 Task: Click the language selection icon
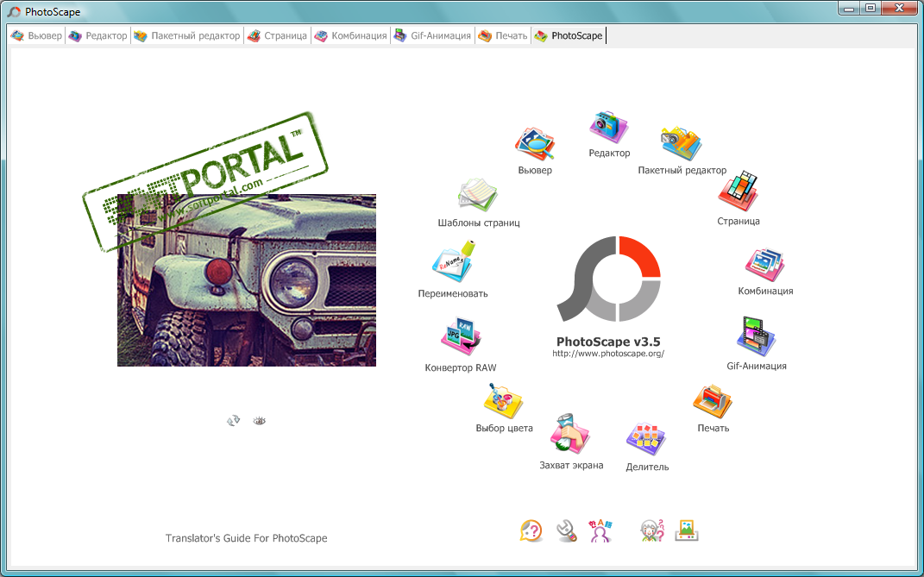pos(600,530)
